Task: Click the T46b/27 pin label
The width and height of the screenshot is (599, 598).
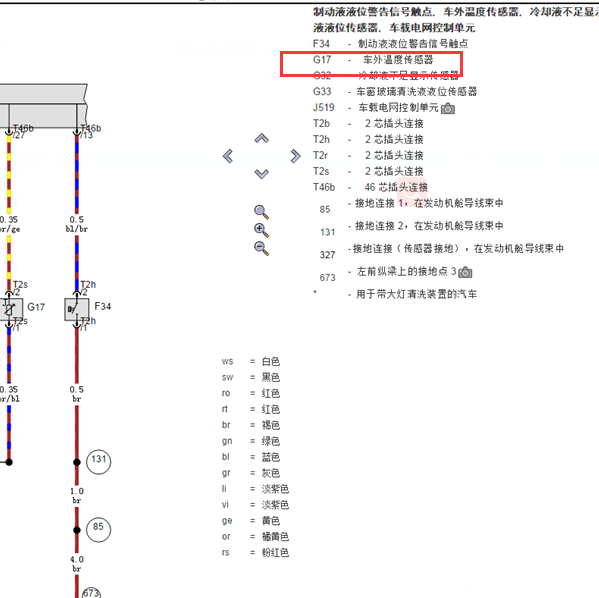Action: click(23, 131)
